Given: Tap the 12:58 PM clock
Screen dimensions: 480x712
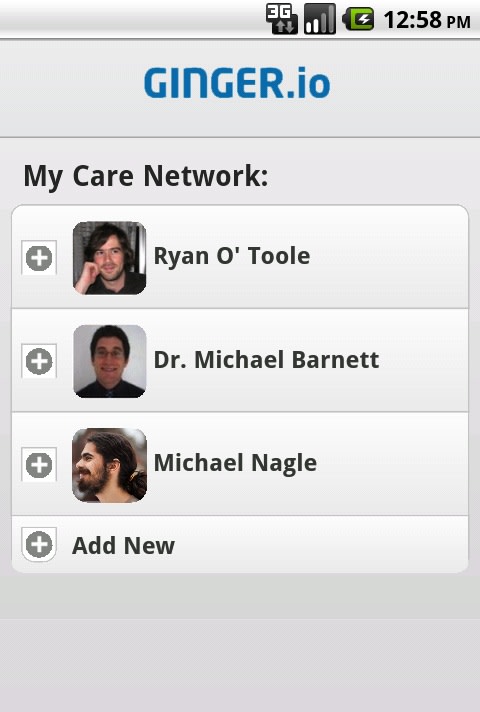Looking at the screenshot, I should pos(427,20).
